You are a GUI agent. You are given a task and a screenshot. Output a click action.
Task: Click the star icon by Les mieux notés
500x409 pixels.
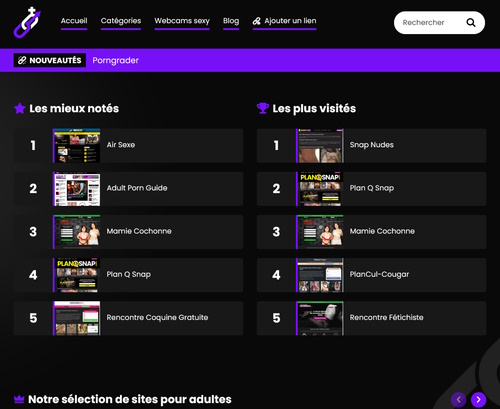20,108
